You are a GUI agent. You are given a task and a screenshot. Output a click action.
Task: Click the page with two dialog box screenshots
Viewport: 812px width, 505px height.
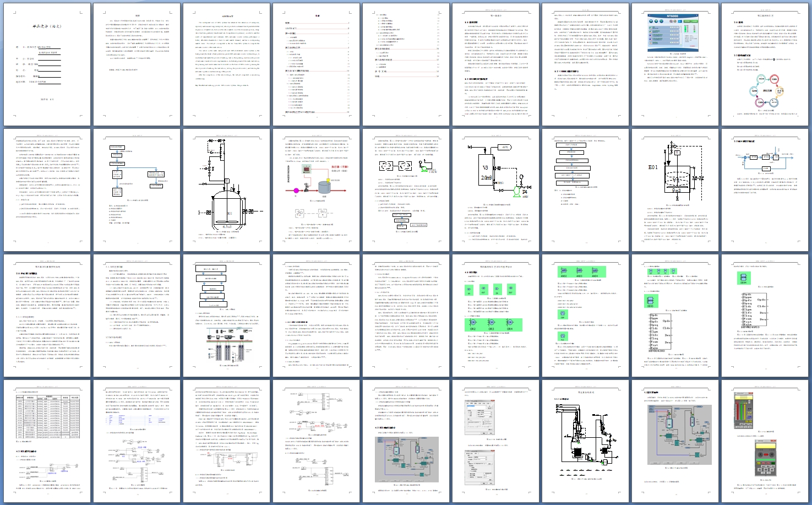point(496,441)
